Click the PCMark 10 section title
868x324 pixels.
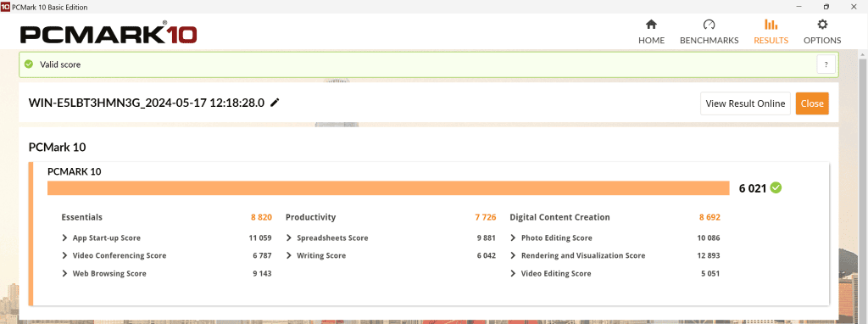pos(57,148)
